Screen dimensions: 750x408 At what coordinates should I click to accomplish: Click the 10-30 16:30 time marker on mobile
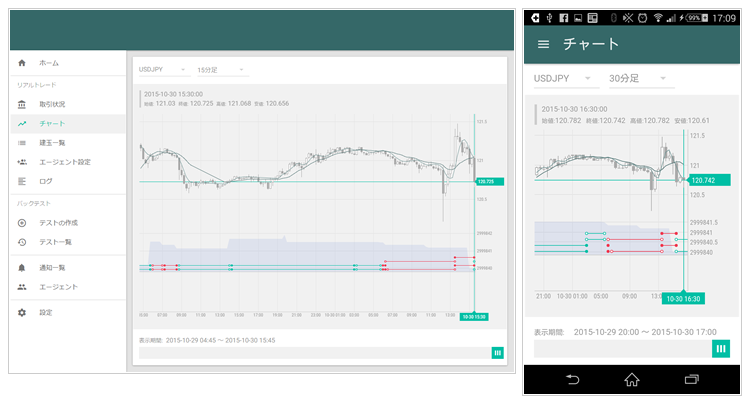pos(683,298)
